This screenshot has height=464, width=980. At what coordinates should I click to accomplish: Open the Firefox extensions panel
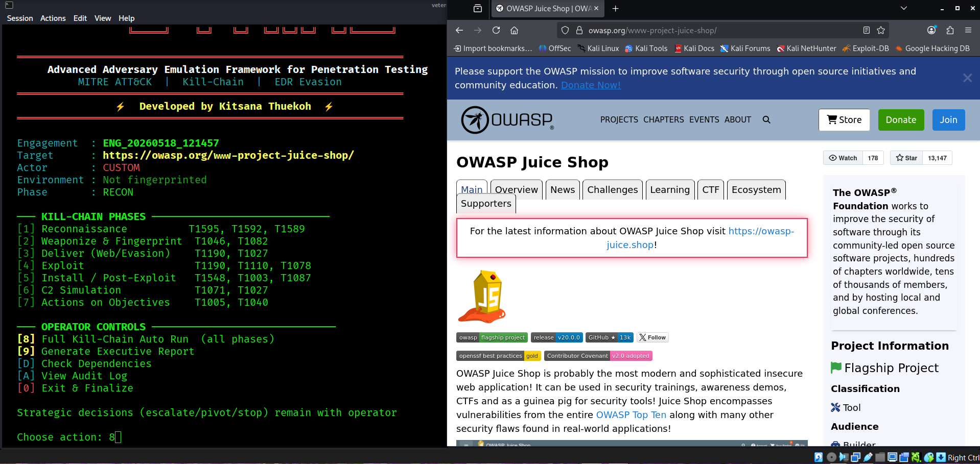[x=950, y=31]
